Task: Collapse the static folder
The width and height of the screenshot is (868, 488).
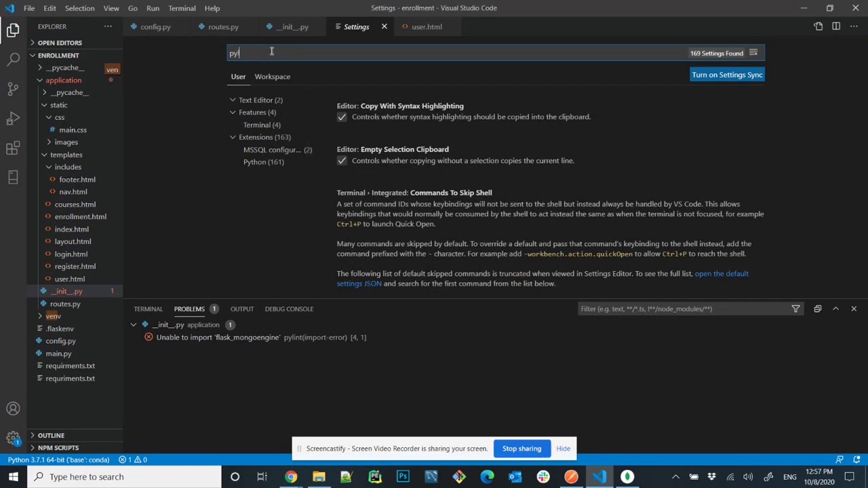Action: tap(58, 105)
